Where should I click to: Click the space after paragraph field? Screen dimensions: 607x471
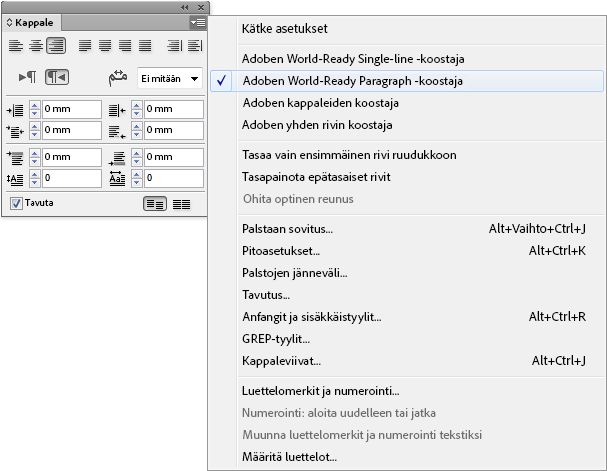[x=174, y=157]
